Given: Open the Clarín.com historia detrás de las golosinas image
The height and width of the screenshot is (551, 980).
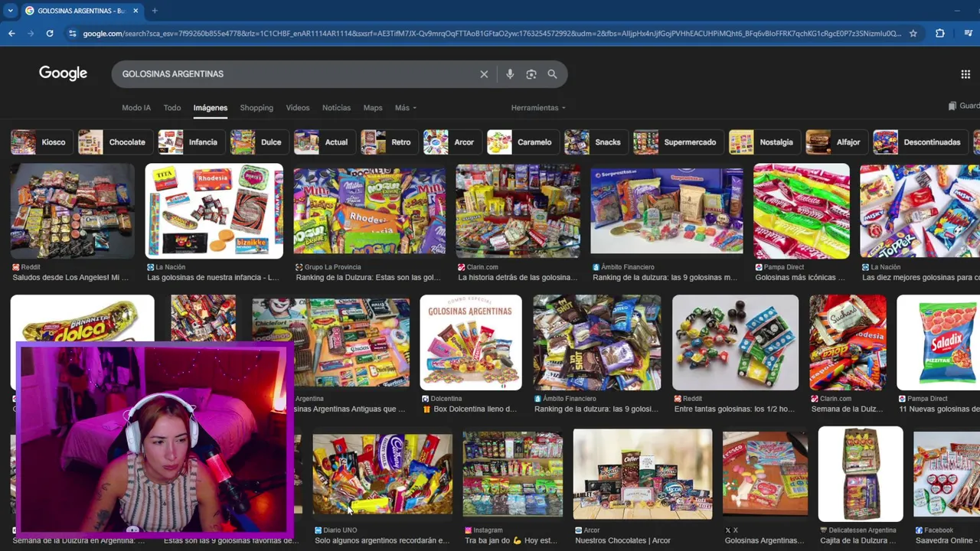Looking at the screenshot, I should [518, 211].
